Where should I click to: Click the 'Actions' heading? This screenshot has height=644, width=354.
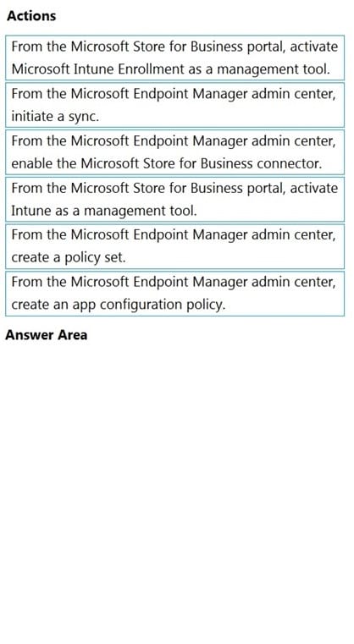pos(31,16)
